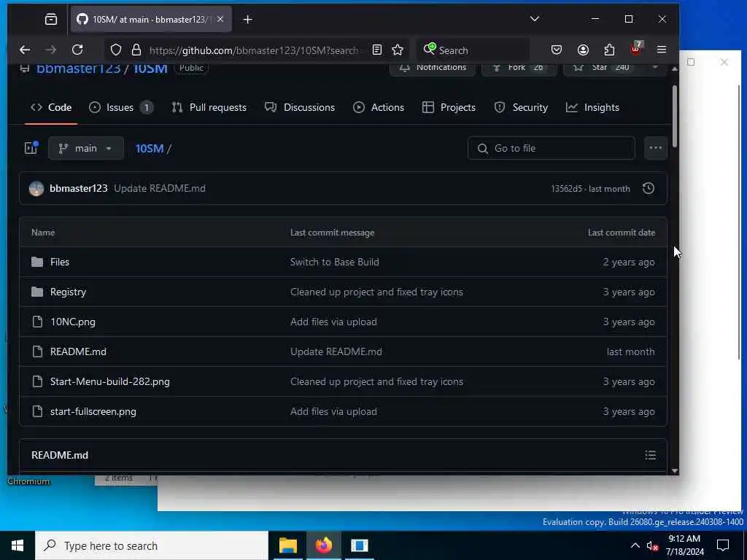Image resolution: width=747 pixels, height=560 pixels.
Task: Open the notification center icon
Action: [x=723, y=545]
